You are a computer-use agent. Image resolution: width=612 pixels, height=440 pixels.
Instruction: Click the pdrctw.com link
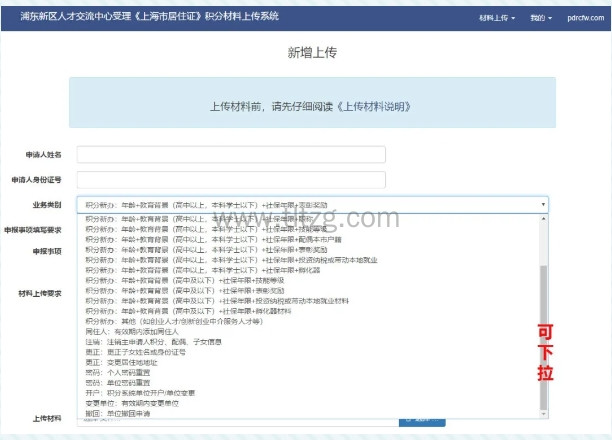(x=582, y=18)
